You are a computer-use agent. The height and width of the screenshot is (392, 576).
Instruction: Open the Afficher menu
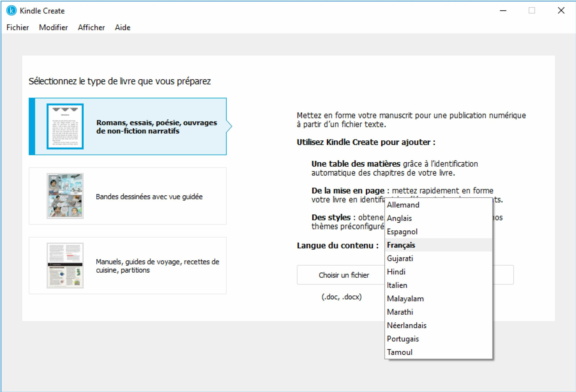pos(91,27)
